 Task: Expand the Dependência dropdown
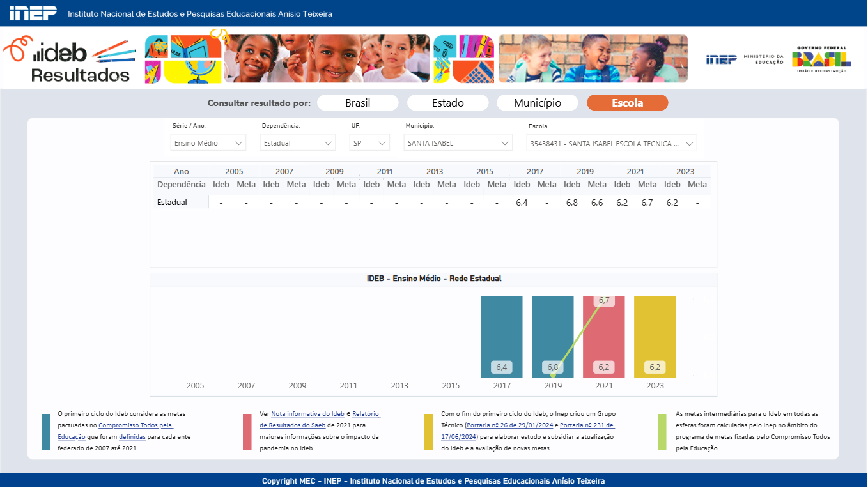[x=298, y=143]
